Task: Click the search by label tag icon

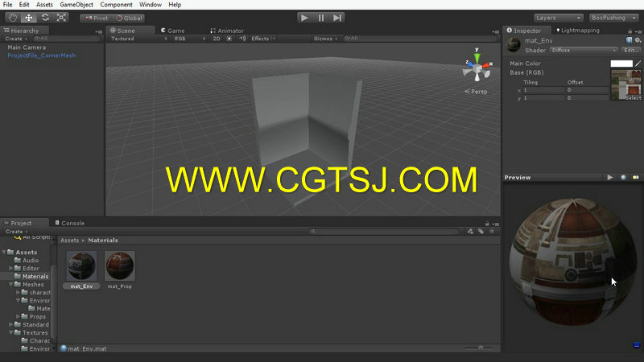Action: 481,232
